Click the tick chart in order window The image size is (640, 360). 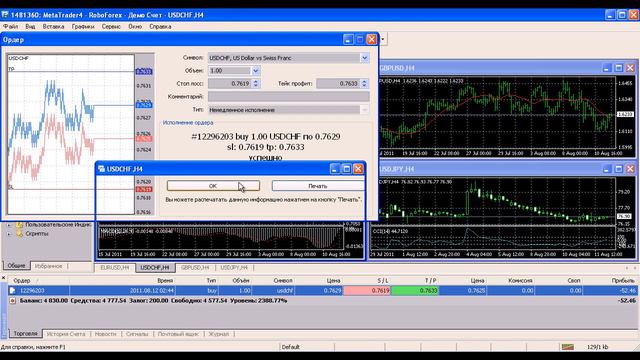71,134
